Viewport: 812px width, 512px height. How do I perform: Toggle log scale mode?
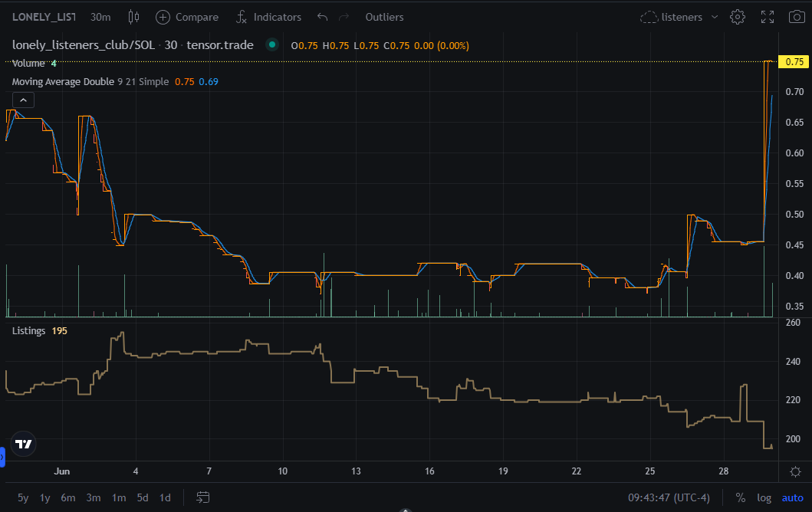pyautogui.click(x=764, y=497)
